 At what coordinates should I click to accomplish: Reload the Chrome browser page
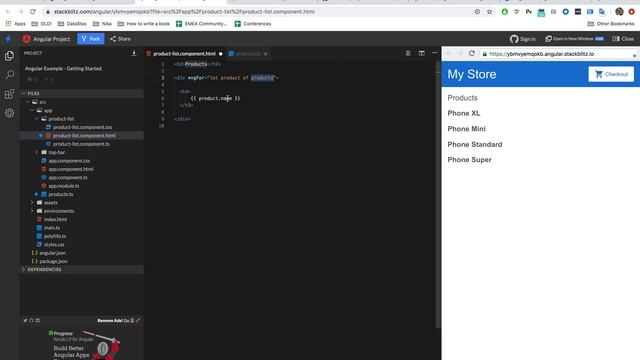coord(33,12)
